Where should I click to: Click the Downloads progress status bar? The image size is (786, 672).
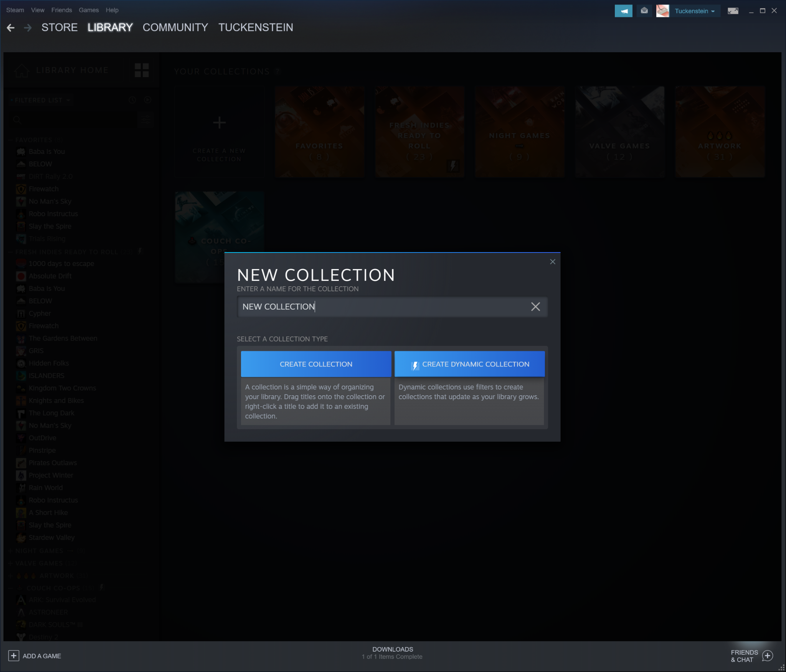[392, 652]
